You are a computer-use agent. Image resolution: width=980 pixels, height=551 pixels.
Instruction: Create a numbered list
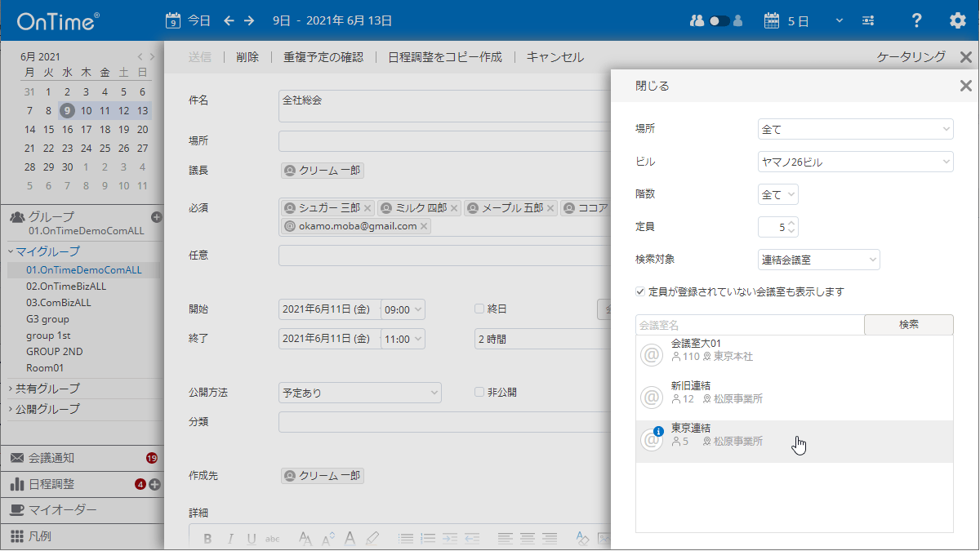tap(427, 538)
